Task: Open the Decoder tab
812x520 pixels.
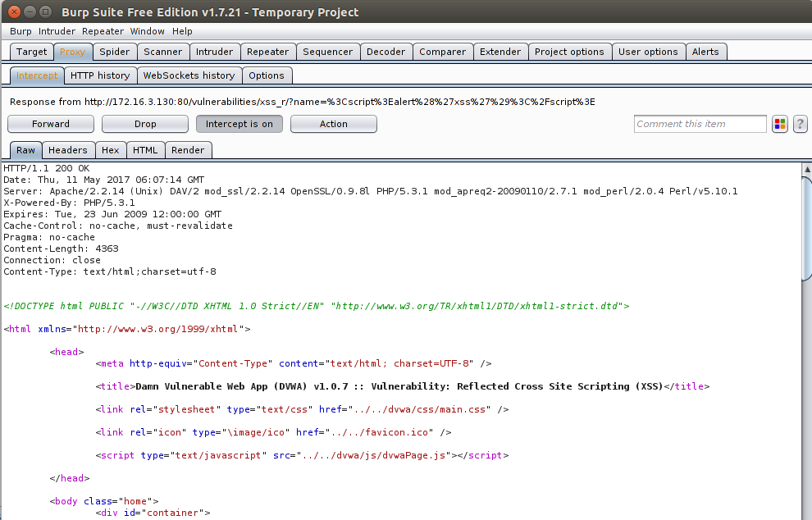Action: 385,52
